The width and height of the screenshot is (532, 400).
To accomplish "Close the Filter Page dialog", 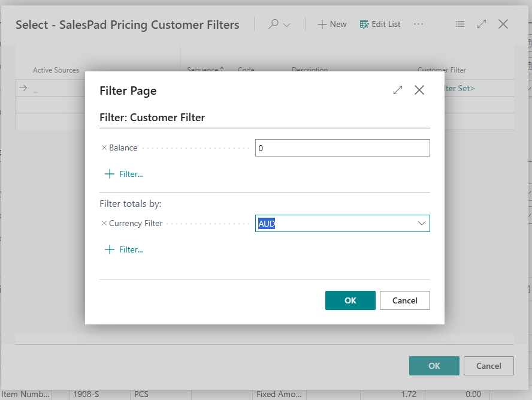I will [x=419, y=90].
